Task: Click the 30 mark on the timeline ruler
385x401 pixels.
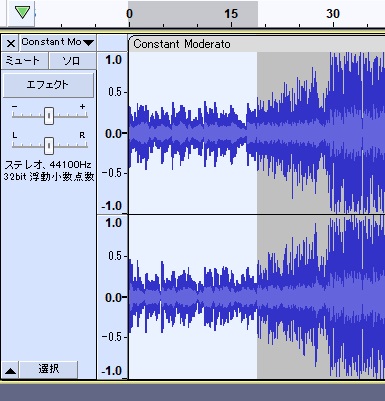Action: (x=333, y=14)
